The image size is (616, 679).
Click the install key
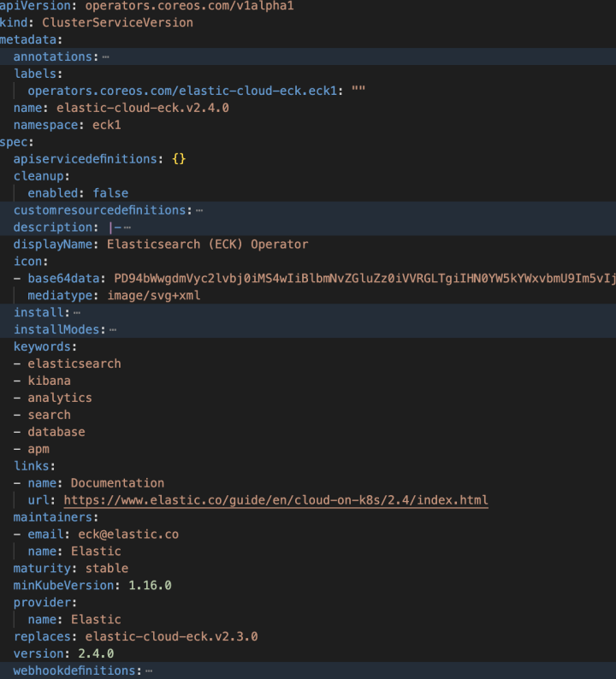(x=38, y=313)
